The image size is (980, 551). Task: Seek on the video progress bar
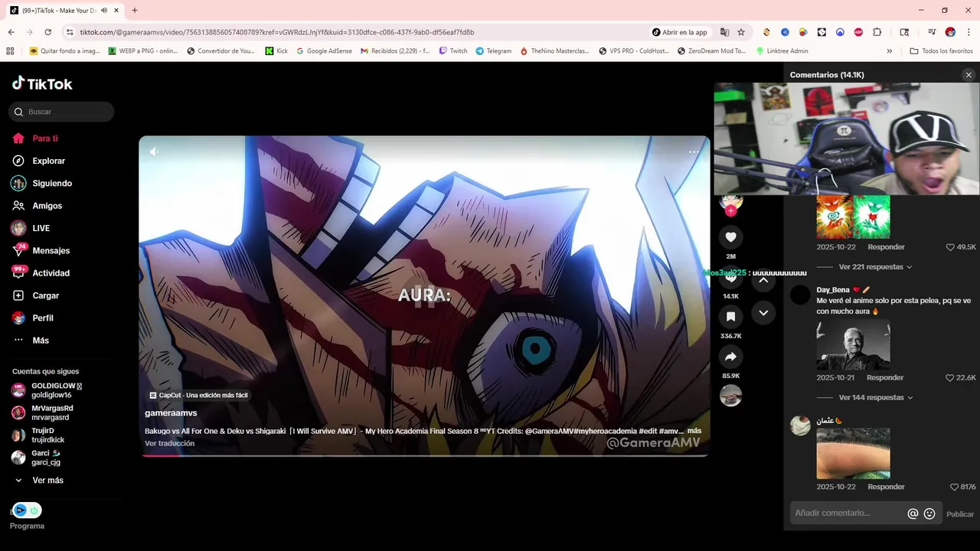tap(424, 455)
